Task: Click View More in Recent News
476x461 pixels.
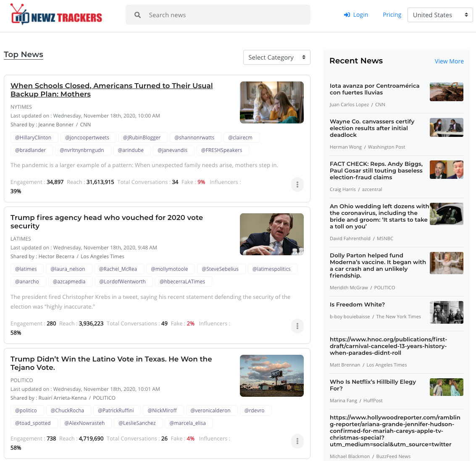Action: click(x=449, y=61)
